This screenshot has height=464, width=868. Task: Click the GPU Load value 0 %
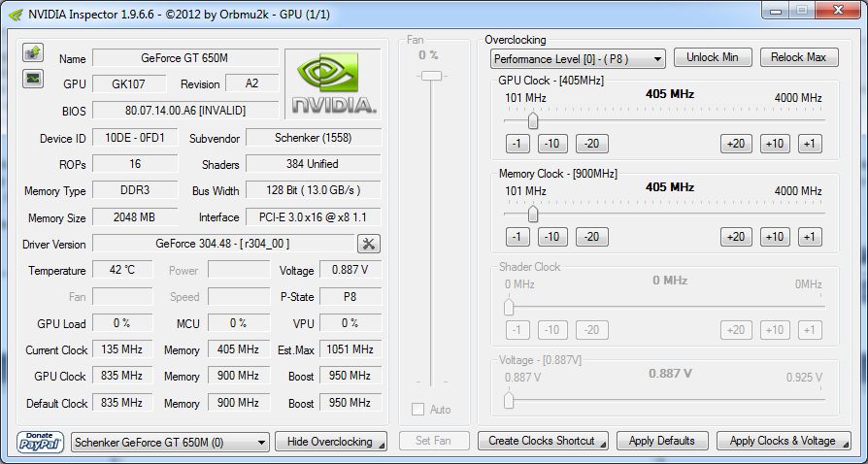pyautogui.click(x=122, y=323)
